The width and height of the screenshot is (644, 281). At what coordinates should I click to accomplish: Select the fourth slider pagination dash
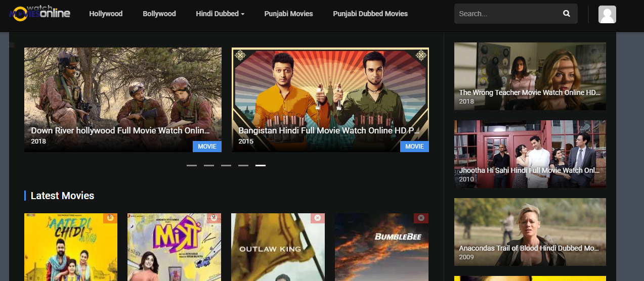point(243,165)
